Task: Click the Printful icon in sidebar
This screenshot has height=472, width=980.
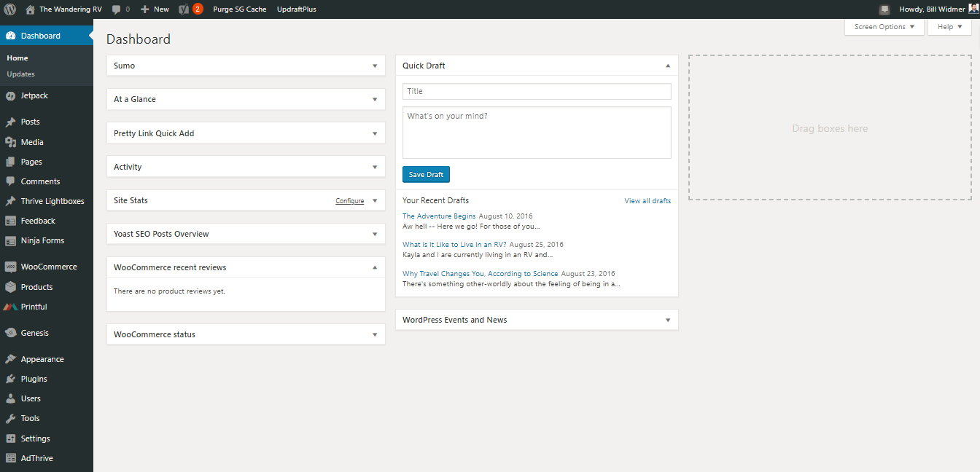Action: (10, 307)
